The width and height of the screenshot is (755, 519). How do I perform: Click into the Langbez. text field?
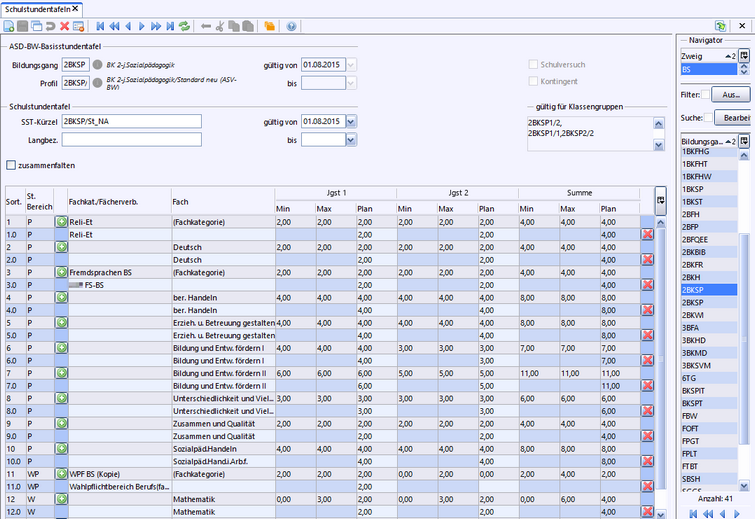(x=130, y=141)
